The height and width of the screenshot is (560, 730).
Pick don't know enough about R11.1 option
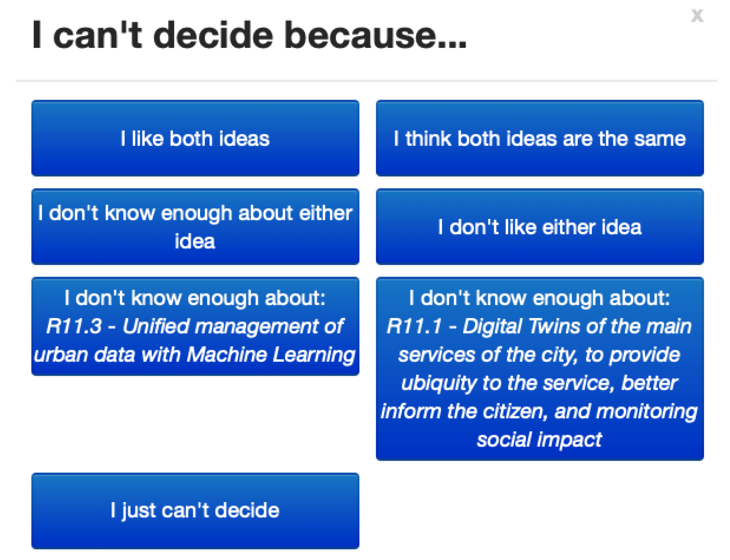[539, 368]
